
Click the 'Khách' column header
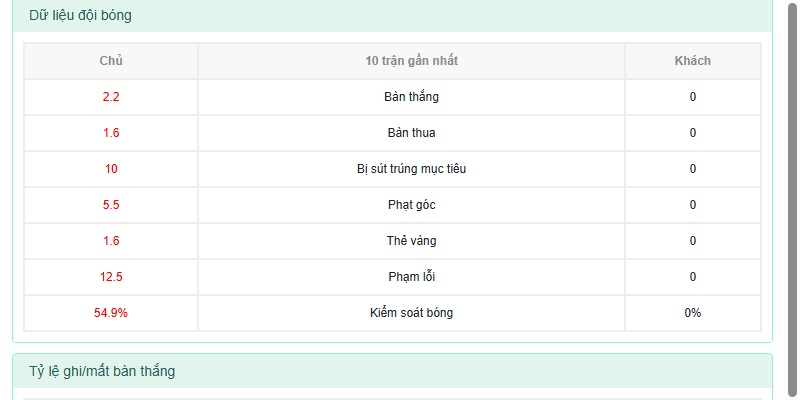pos(692,61)
